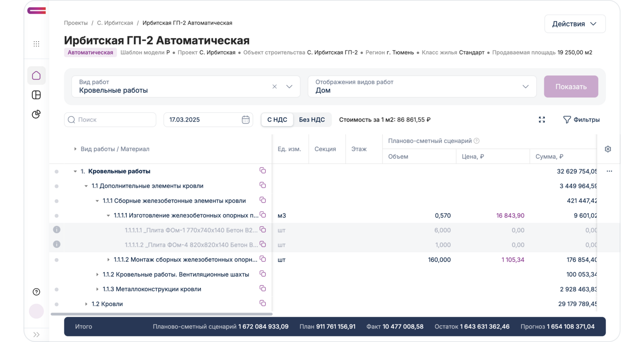The image size is (644, 342).
Task: Click price 16 843,90 link
Action: click(x=510, y=216)
